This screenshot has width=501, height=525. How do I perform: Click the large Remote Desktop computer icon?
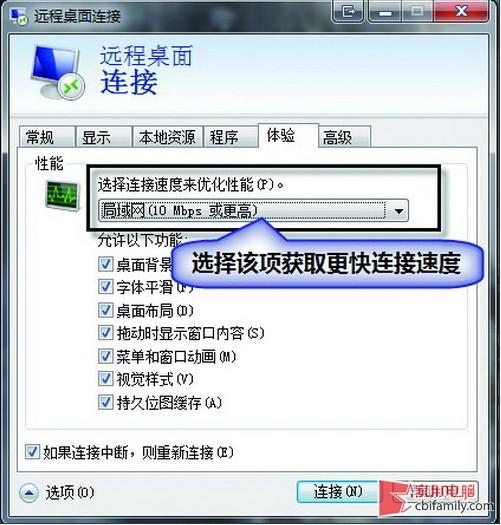(58, 72)
